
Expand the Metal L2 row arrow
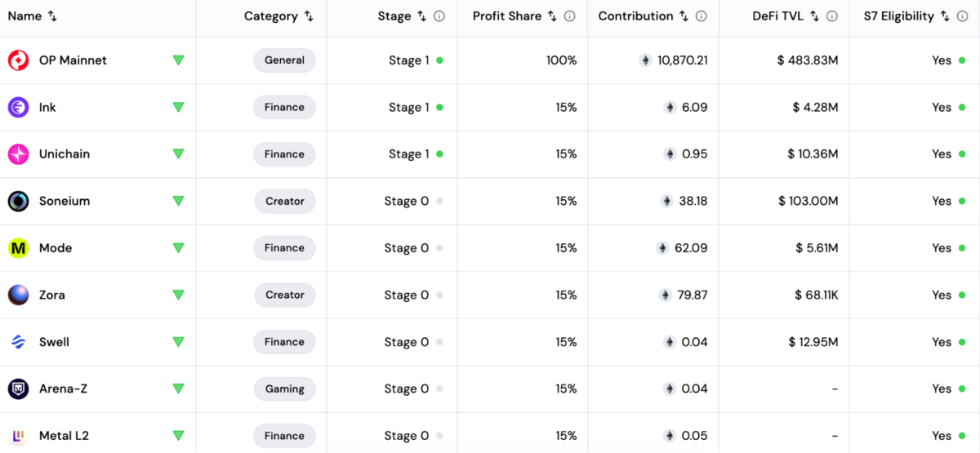click(x=178, y=436)
